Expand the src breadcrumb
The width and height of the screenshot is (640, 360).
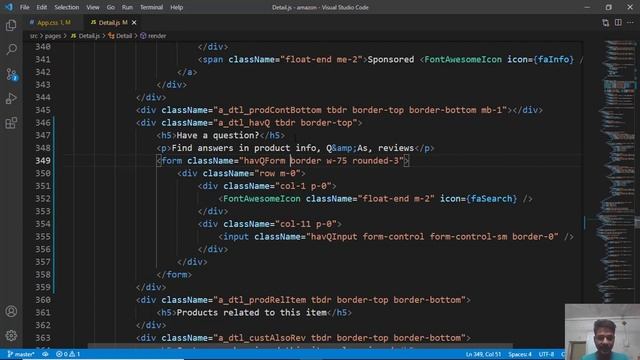(x=33, y=36)
